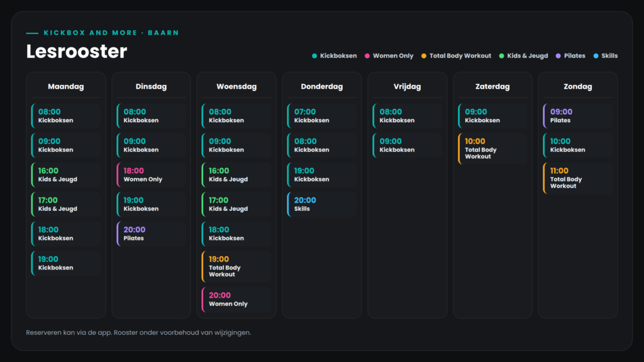The width and height of the screenshot is (644, 362).
Task: Open Donderdag 08:00 Kickboksen class
Action: (x=321, y=145)
